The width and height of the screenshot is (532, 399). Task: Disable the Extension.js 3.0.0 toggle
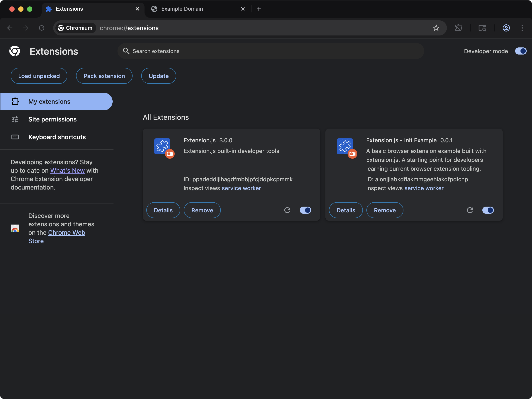coord(305,210)
